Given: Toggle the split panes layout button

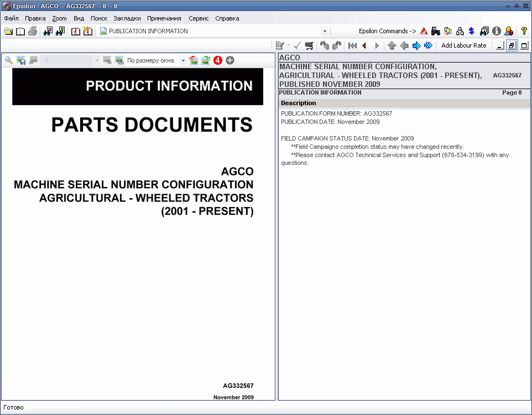Looking at the screenshot, I should (512, 46).
